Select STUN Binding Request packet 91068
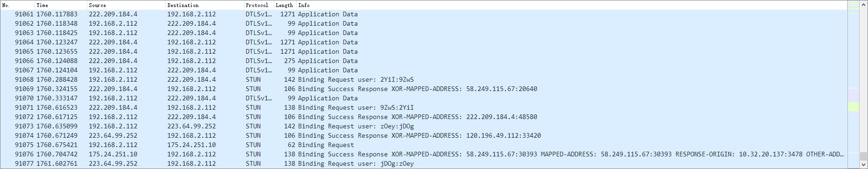The height and width of the screenshot is (169, 868). (x=424, y=79)
